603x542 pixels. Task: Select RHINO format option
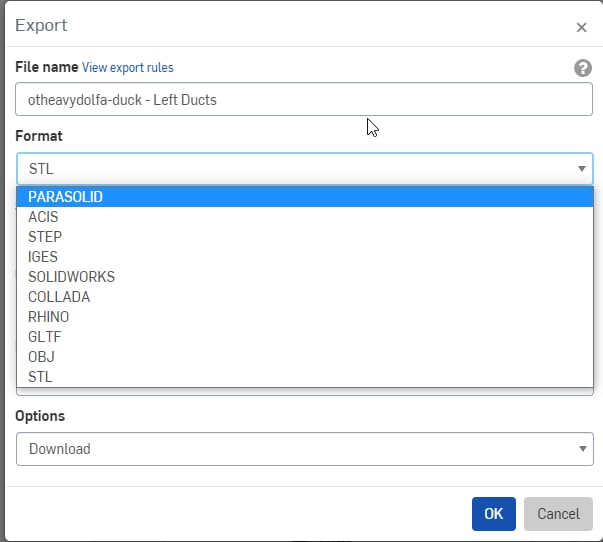click(x=305, y=317)
